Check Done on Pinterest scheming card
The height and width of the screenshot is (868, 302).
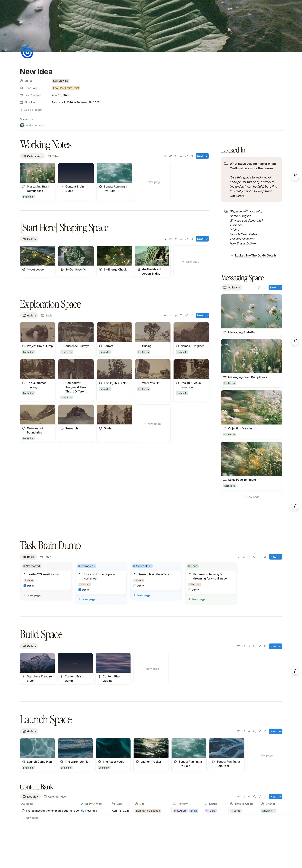click(x=190, y=590)
